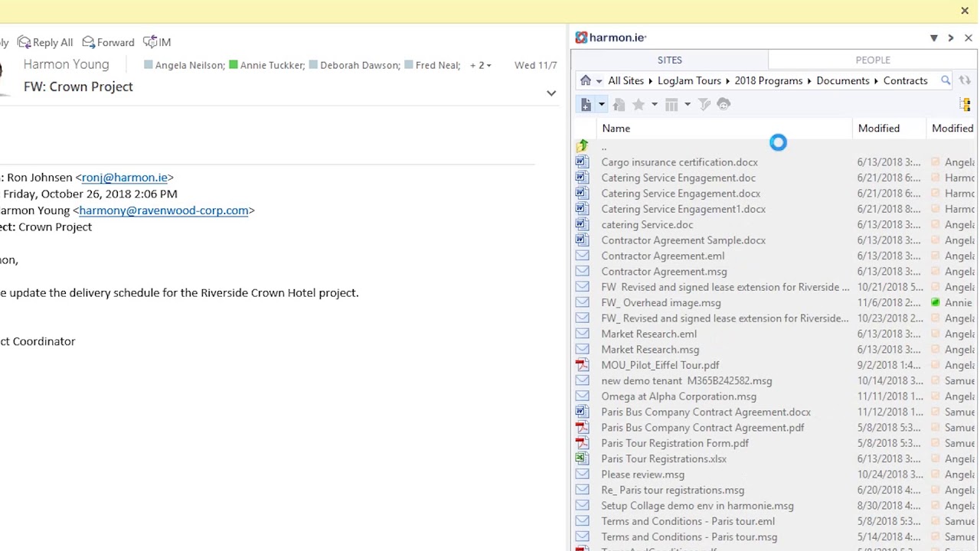The image size is (980, 551).
Task: Open the harmon.ie panel options triangle
Action: click(934, 37)
